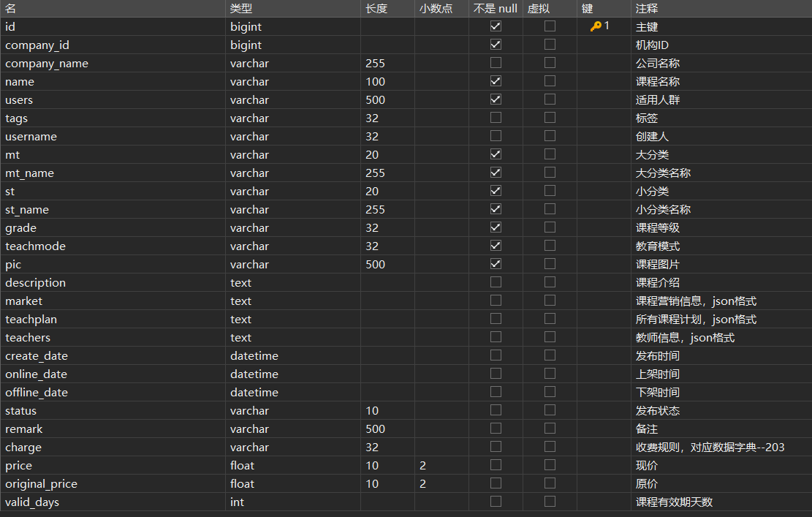Screen dimensions: 812x517
Task: Select the length cell for mt_name
Action: [x=387, y=173]
